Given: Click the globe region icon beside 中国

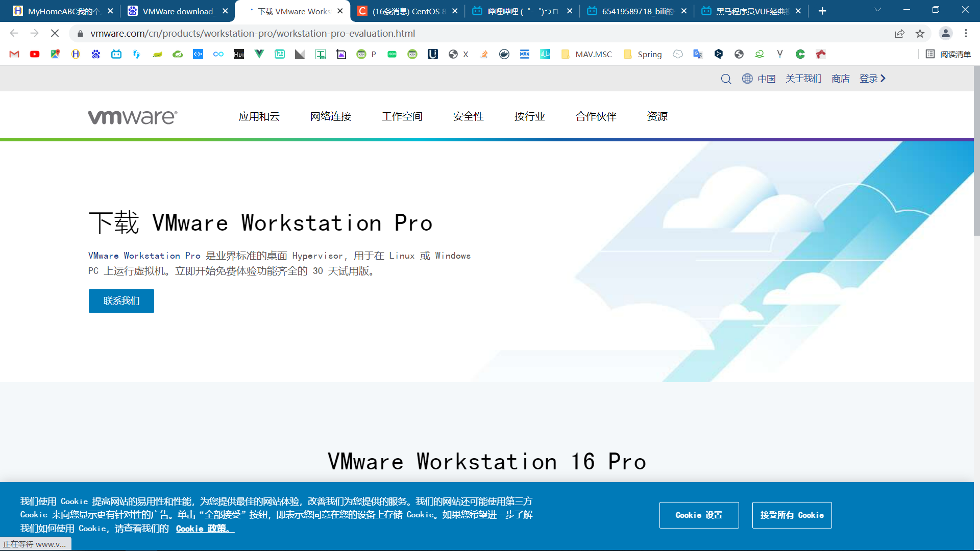Looking at the screenshot, I should pos(747,79).
